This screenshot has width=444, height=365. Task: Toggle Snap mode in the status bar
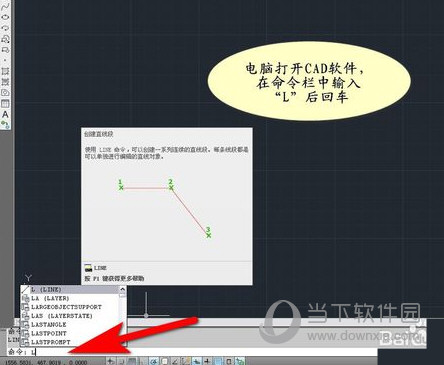click(x=122, y=361)
